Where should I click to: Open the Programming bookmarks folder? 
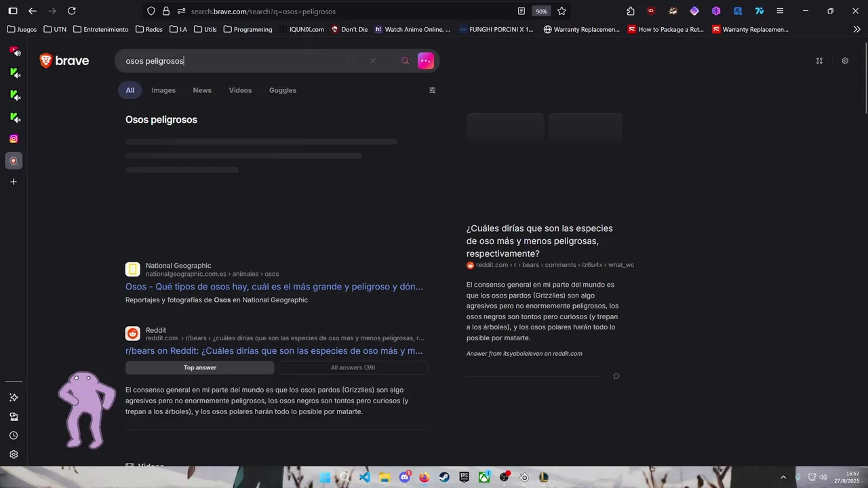tap(248, 29)
